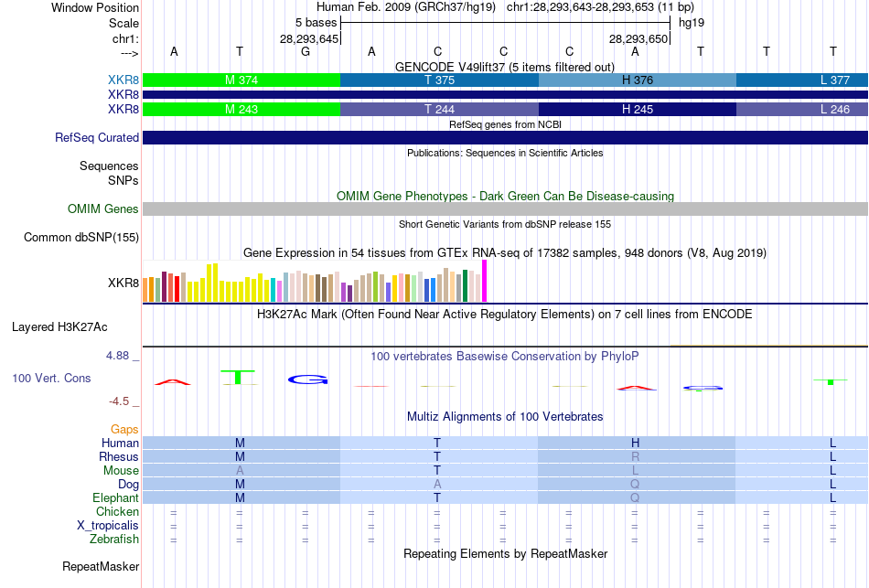Click the '5 bases' scale text
This screenshot has height=588, width=869.
316,23
